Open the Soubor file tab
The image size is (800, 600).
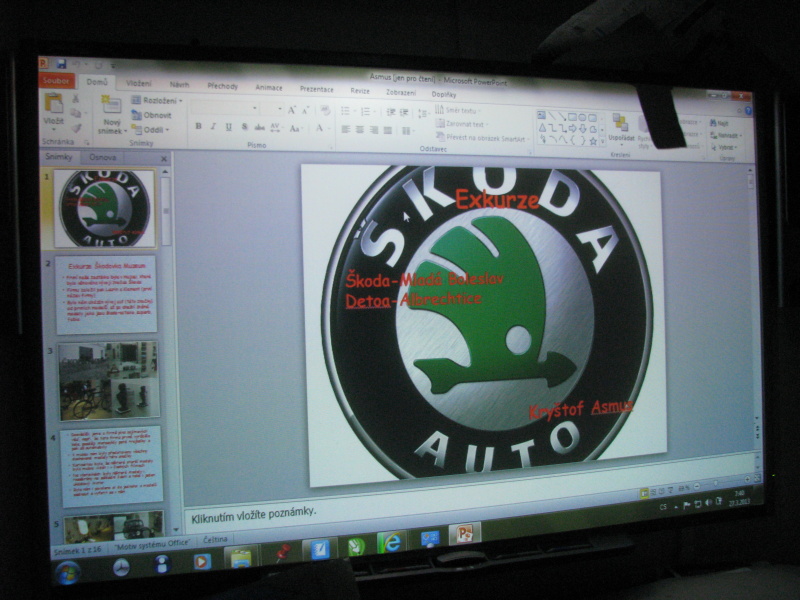pyautogui.click(x=56, y=80)
